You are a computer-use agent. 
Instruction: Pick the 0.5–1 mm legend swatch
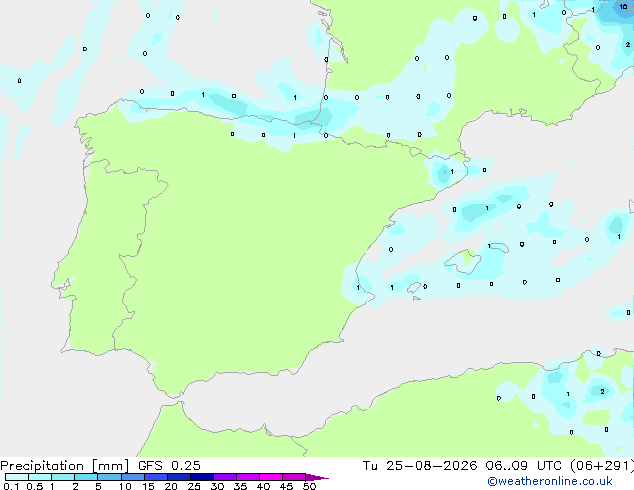coord(40,477)
